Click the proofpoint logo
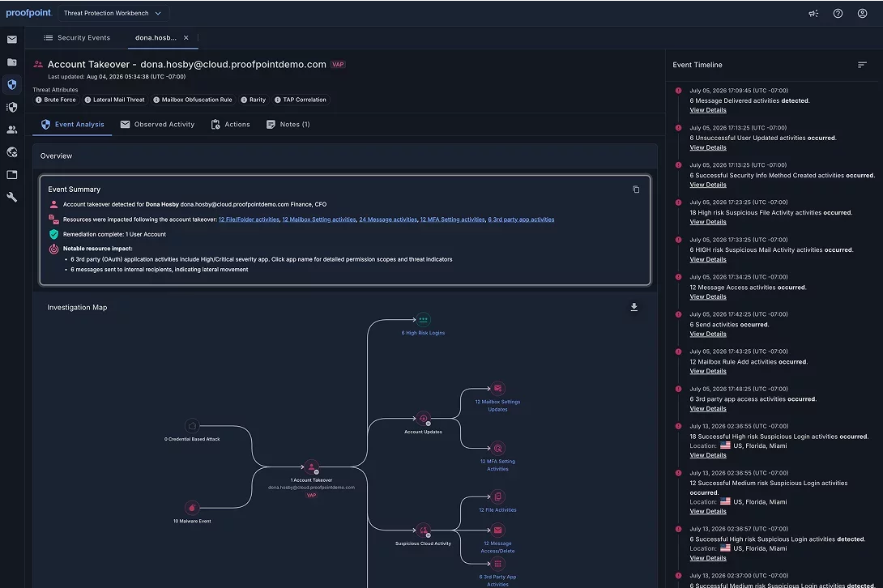This screenshot has height=588, width=883. click(28, 13)
